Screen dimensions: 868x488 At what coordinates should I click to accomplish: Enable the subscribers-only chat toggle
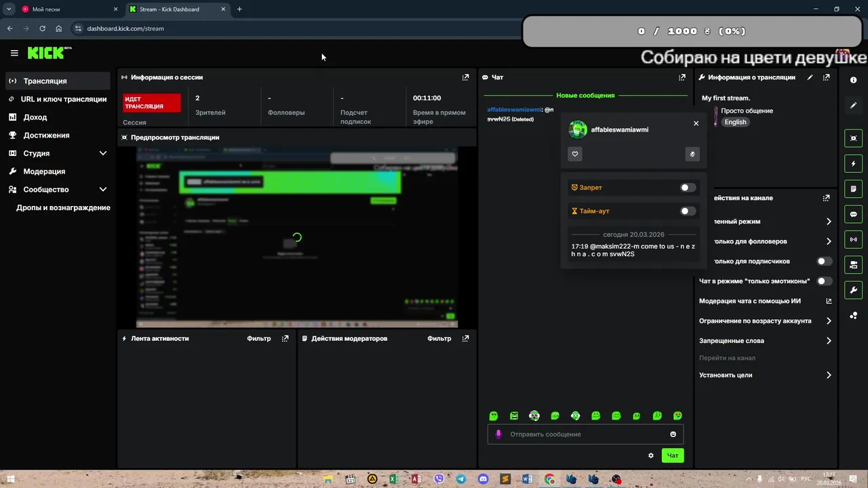[x=825, y=261]
